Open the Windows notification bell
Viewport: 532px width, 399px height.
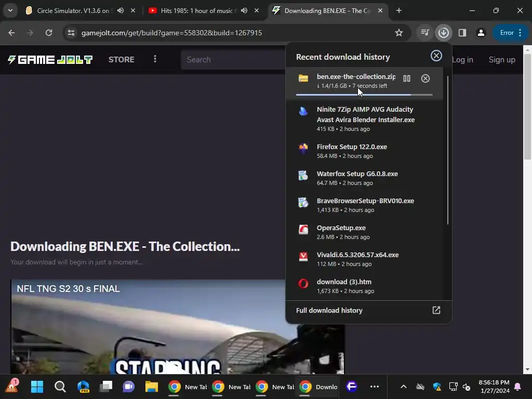coord(518,387)
